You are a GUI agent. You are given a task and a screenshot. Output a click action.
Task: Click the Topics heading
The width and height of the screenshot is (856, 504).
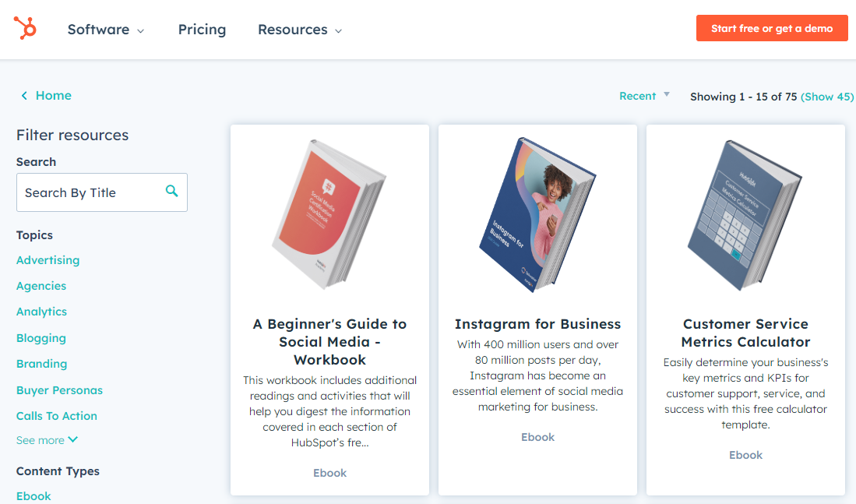pyautogui.click(x=34, y=234)
